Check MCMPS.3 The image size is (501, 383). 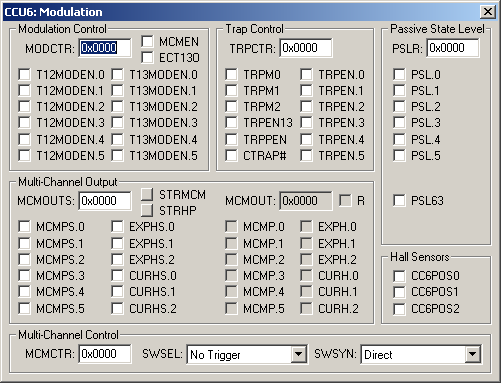(x=24, y=275)
